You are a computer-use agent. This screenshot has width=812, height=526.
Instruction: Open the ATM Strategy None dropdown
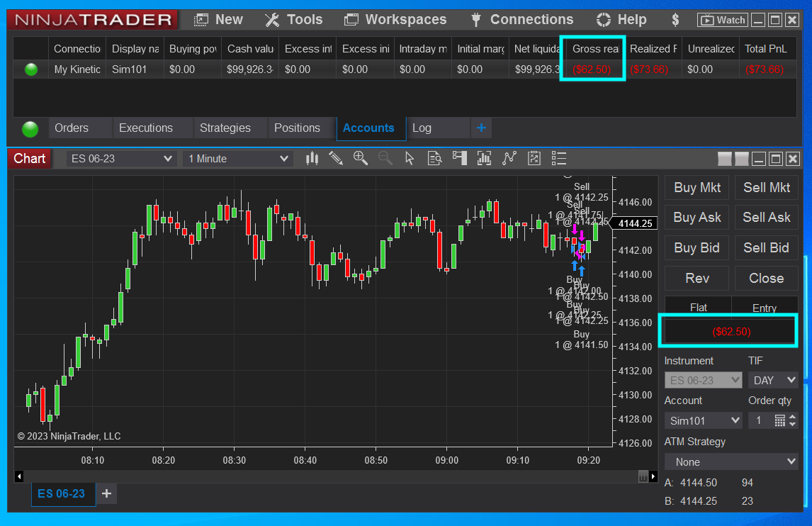731,461
